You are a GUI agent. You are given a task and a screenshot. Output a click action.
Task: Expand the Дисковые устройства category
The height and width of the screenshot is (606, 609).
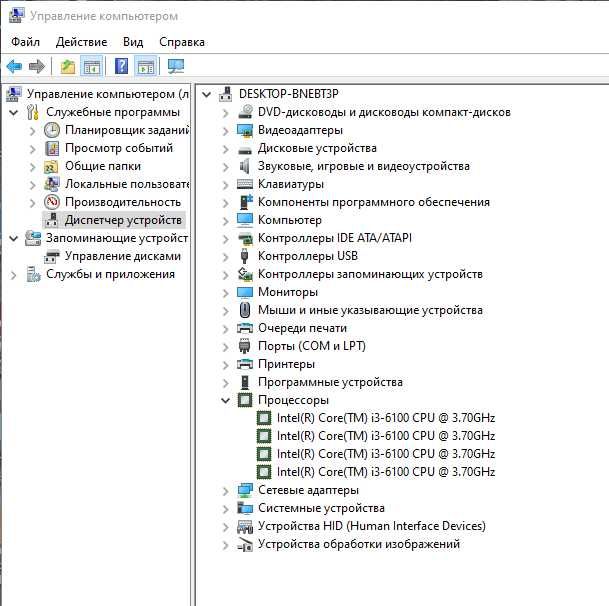tap(225, 149)
